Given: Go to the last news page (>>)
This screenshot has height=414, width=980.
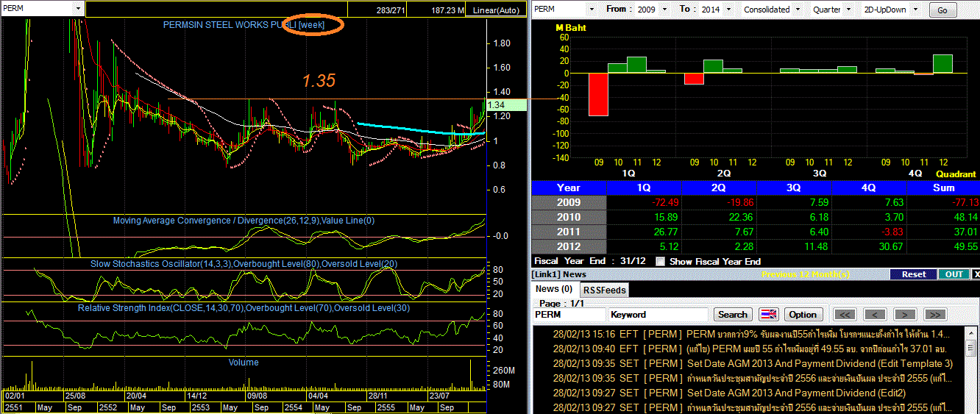Looking at the screenshot, I should 934,314.
